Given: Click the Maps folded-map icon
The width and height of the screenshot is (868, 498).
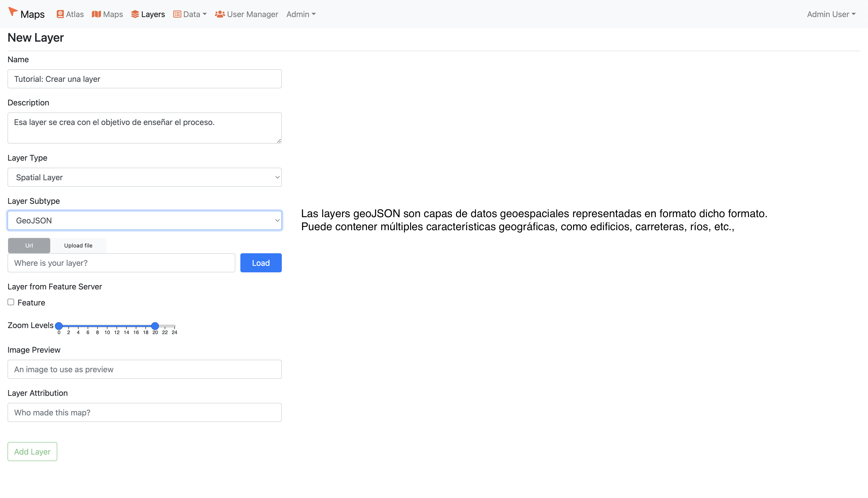Looking at the screenshot, I should [96, 14].
